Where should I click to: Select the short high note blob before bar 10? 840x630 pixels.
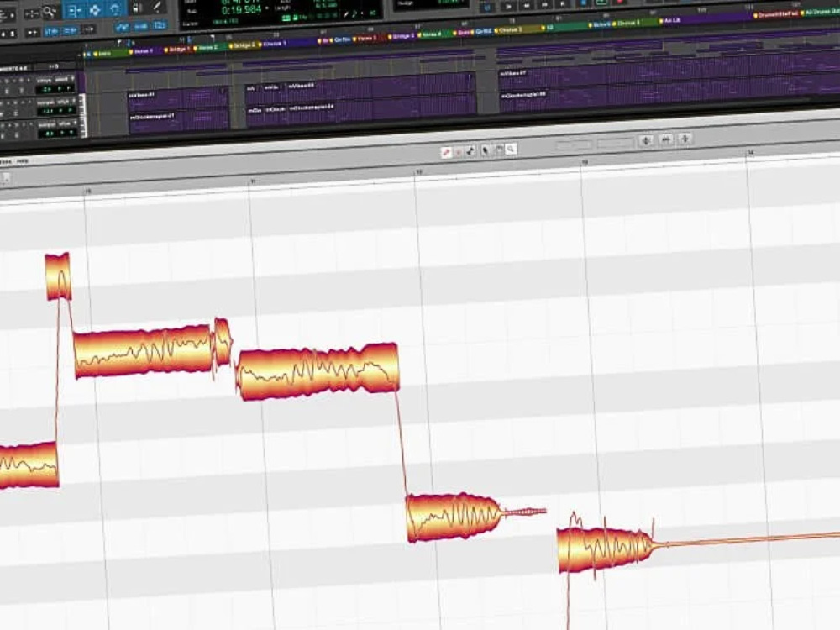coord(58,277)
